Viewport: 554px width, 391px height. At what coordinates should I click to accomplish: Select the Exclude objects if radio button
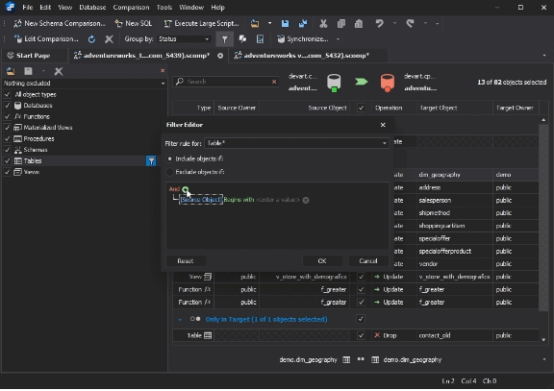170,172
